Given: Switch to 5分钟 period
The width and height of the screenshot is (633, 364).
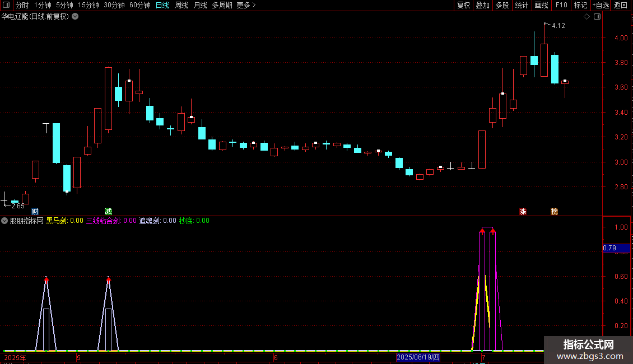Looking at the screenshot, I should pos(64,5).
